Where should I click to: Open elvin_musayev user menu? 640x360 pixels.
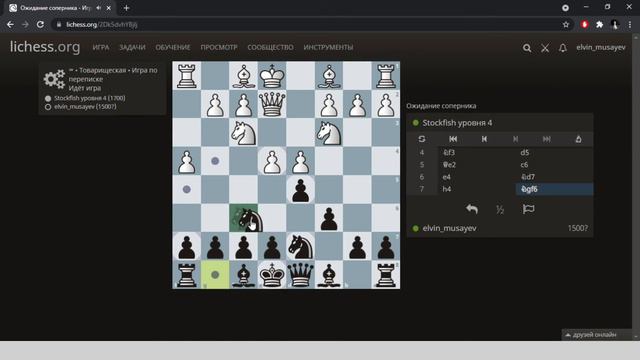(600, 47)
